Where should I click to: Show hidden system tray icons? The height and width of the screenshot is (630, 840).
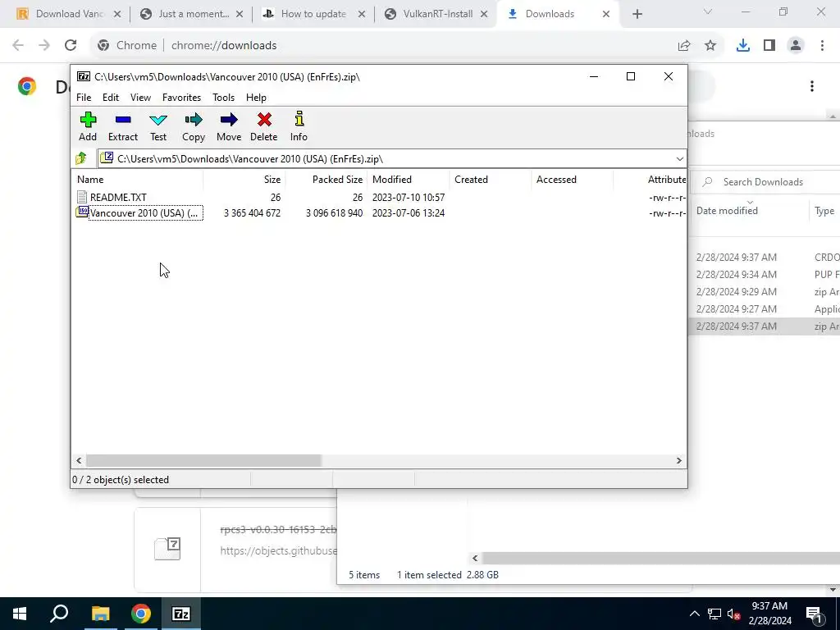point(694,614)
